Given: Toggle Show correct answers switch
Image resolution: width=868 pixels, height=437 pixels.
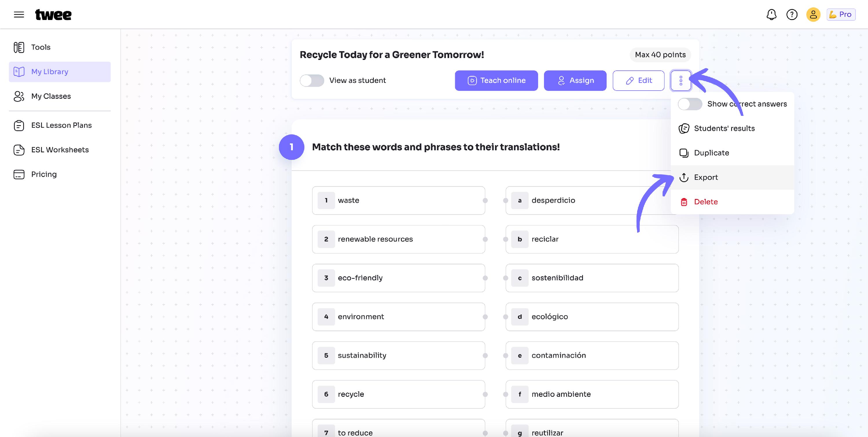Looking at the screenshot, I should pos(690,104).
